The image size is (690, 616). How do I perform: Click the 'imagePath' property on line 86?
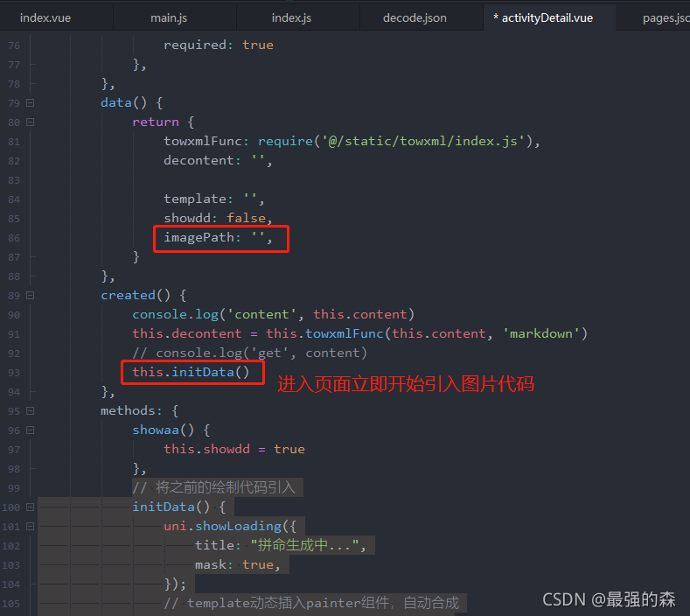point(199,238)
